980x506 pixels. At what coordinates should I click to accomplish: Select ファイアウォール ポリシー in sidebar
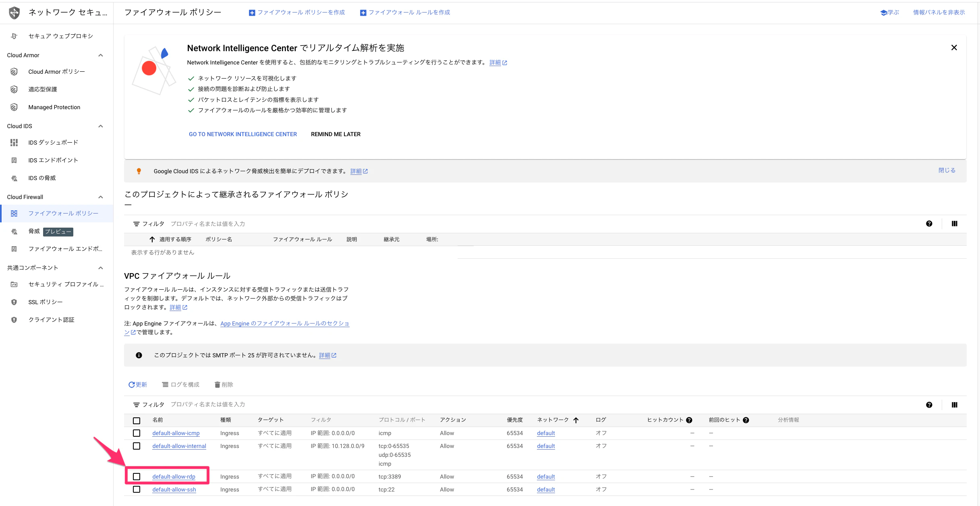[57, 214]
